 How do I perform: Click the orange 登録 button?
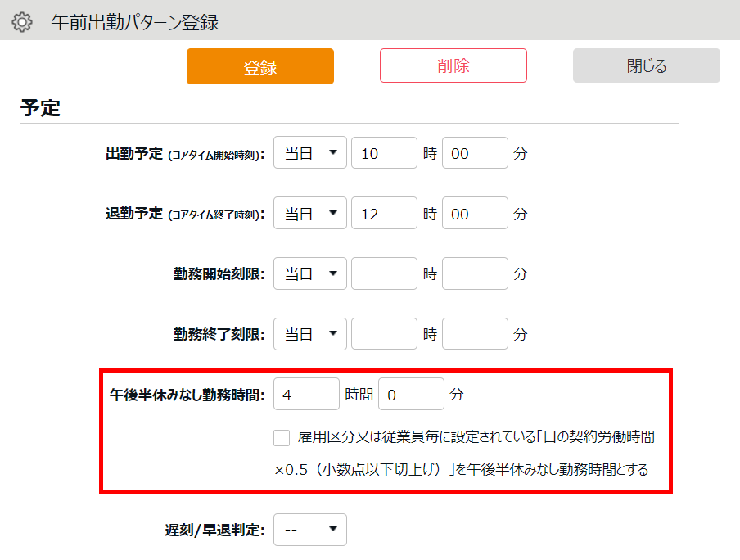pyautogui.click(x=260, y=66)
